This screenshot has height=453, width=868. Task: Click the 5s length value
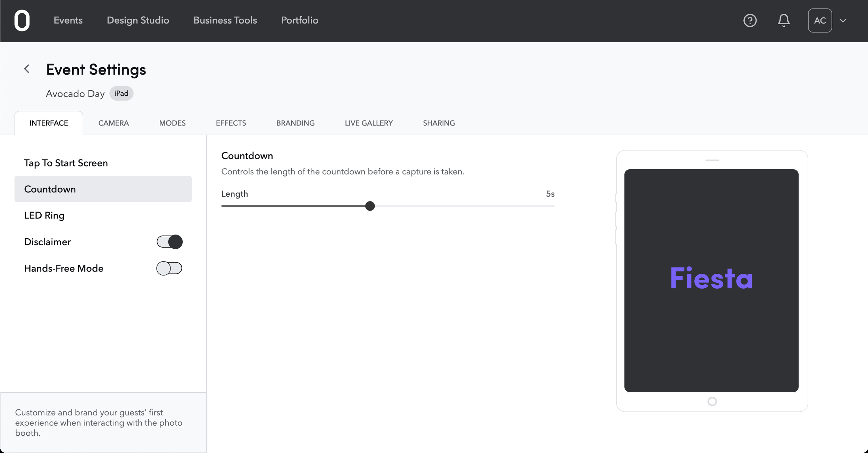click(550, 194)
